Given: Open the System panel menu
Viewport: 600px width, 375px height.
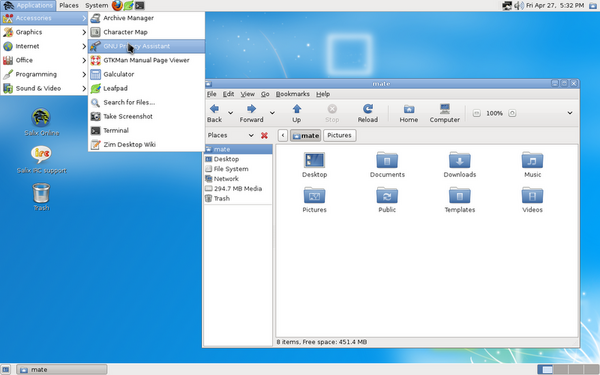Looking at the screenshot, I should point(96,5).
